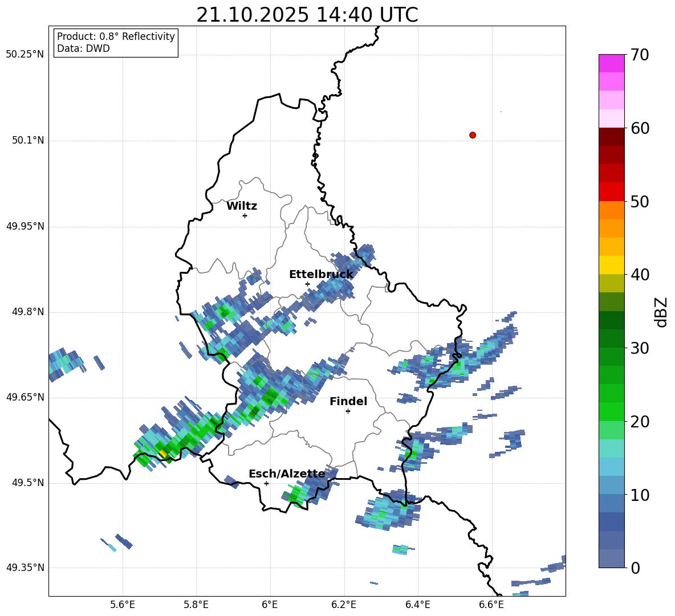The image size is (675, 616).
Task: Click the light cyan-blue swatch between 10 and 20 dBZ
Action: click(x=611, y=467)
